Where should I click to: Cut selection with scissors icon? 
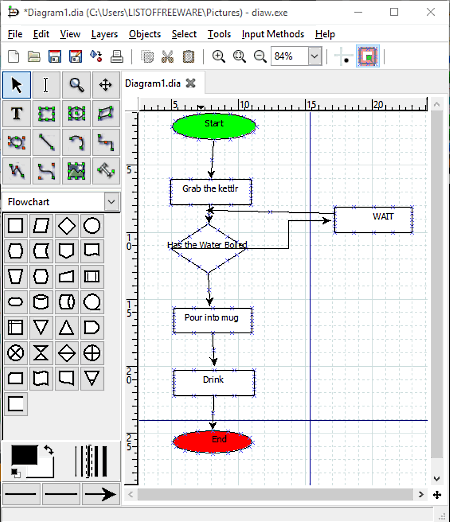click(168, 56)
